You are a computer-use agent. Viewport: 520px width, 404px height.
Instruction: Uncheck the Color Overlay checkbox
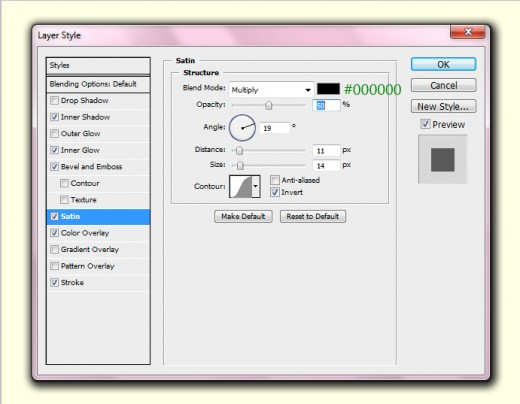[x=54, y=233]
